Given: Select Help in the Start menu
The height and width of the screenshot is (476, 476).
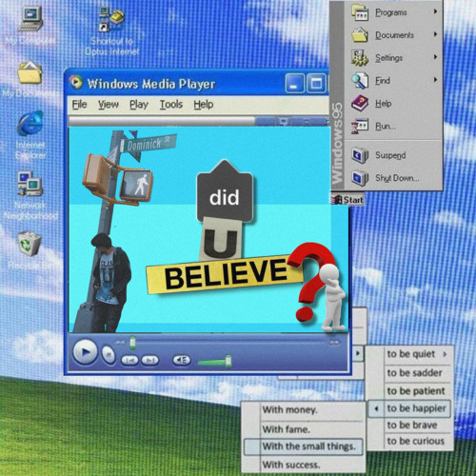Looking at the screenshot, I should 383,104.
